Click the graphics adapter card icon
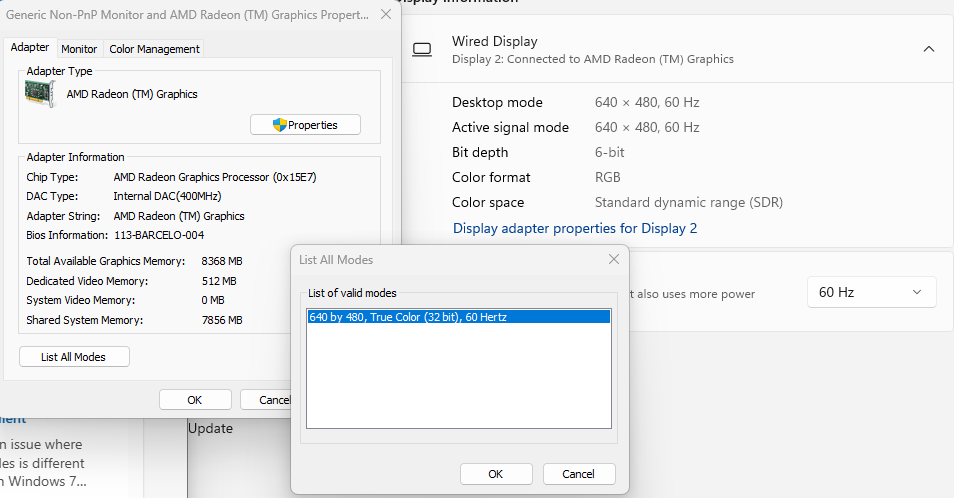The width and height of the screenshot is (954, 498). click(40, 94)
